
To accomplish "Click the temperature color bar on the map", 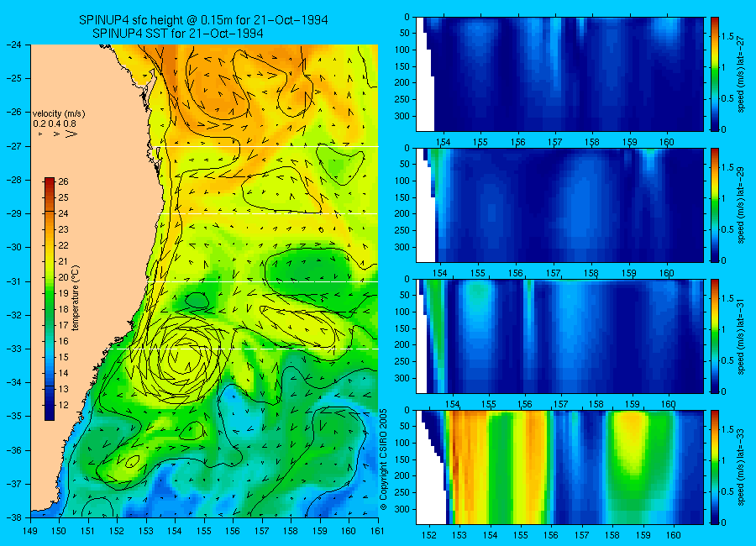I will click(x=50, y=298).
